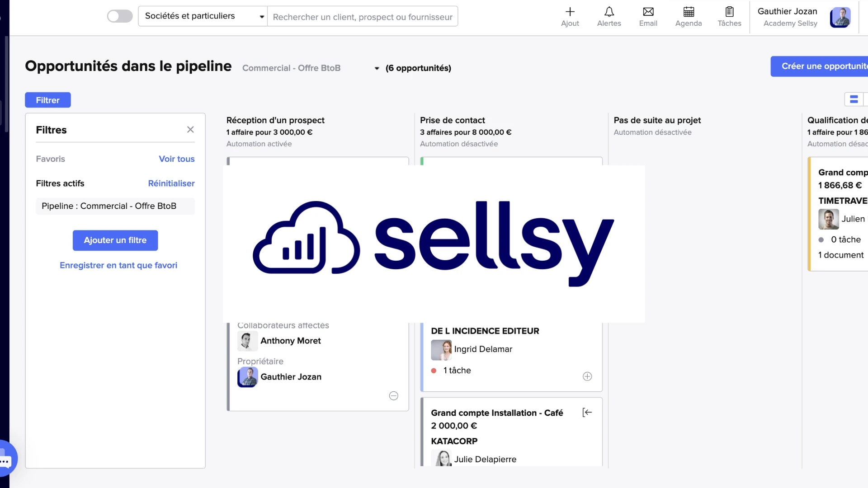Click the minus circle on Anthony Moret's card
This screenshot has width=868, height=488.
393,395
